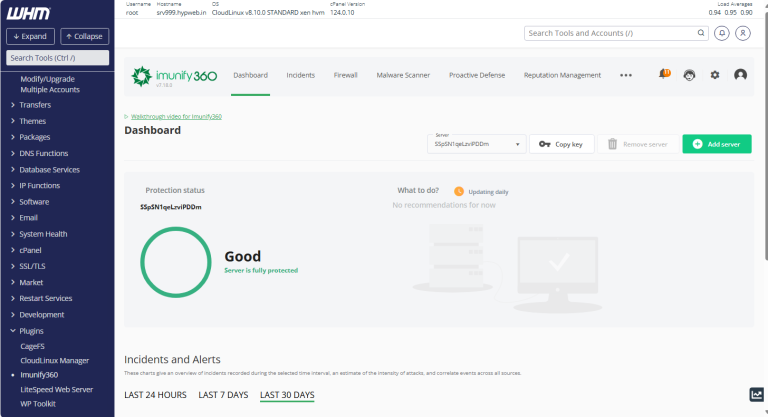Image resolution: width=768 pixels, height=417 pixels.
Task: Open the Walkthrough video for Imunify360 link
Action: pyautogui.click(x=176, y=116)
